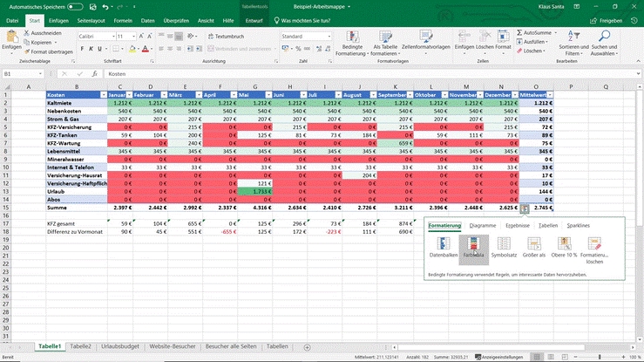
Task: Open Als Tabelle formatieren gallery
Action: point(385,43)
